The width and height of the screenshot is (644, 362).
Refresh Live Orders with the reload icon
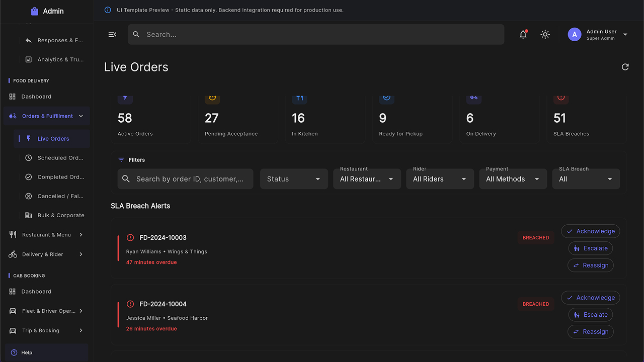625,67
